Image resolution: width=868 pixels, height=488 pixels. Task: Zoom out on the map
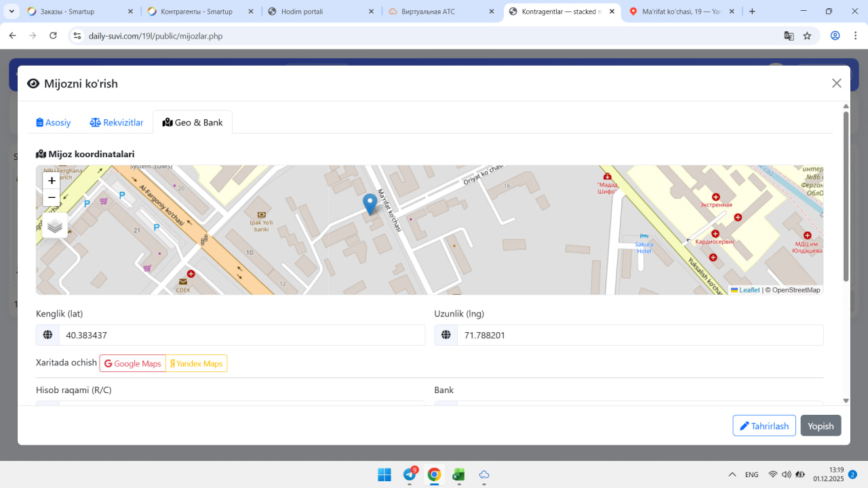click(52, 198)
